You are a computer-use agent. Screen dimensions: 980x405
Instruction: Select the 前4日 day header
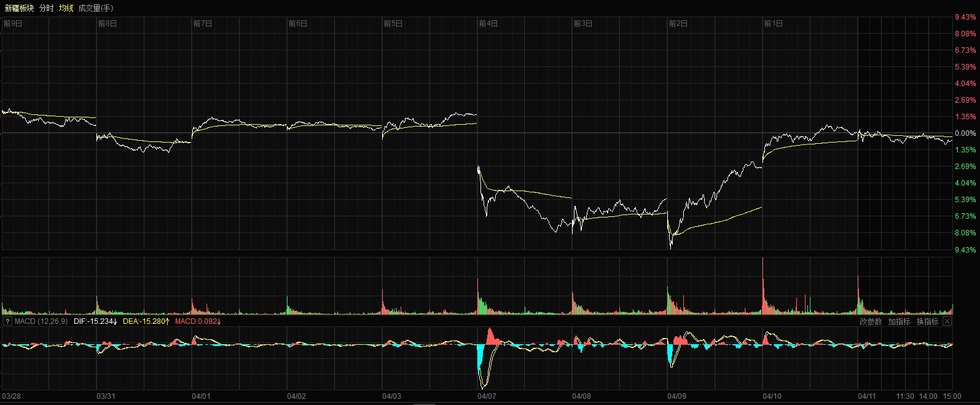pyautogui.click(x=488, y=23)
